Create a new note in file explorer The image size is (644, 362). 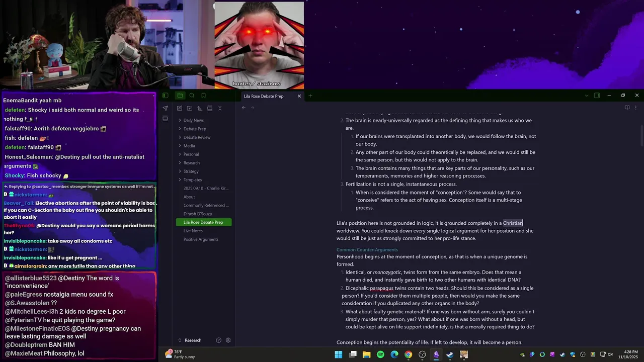(179, 108)
